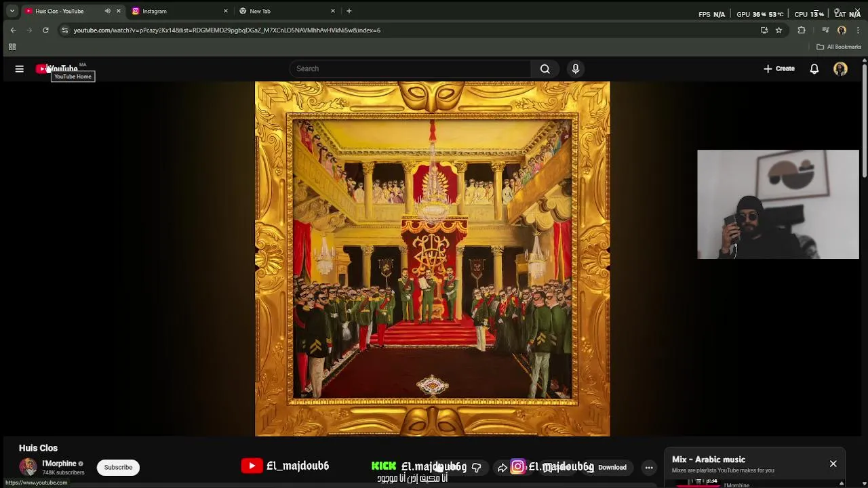Image resolution: width=868 pixels, height=488 pixels.
Task: Click the l'Morphine channel avatar
Action: pyautogui.click(x=28, y=467)
